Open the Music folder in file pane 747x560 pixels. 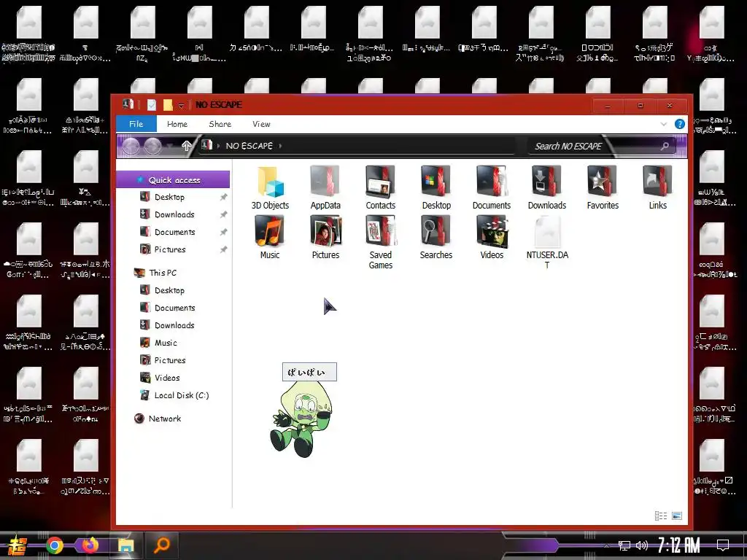[x=270, y=237]
